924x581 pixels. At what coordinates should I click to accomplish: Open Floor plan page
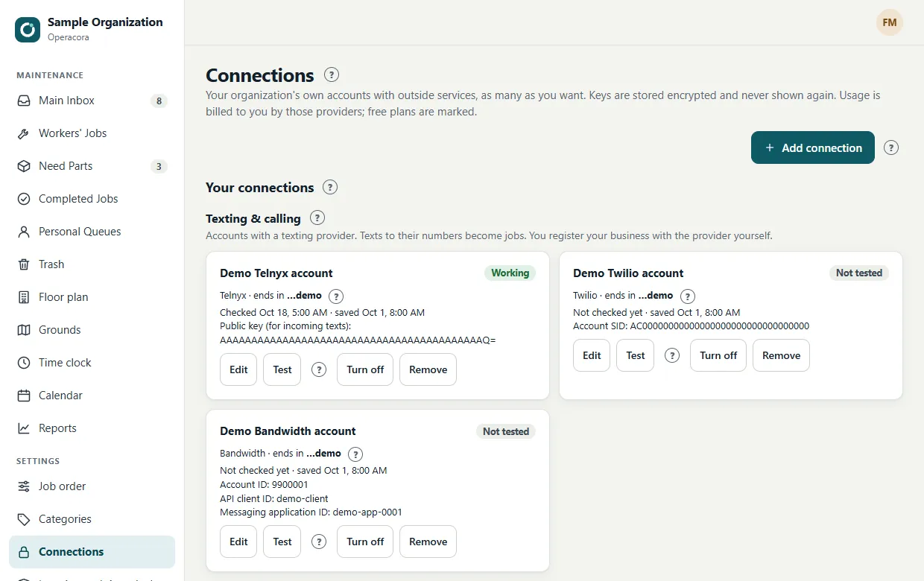pos(92,297)
